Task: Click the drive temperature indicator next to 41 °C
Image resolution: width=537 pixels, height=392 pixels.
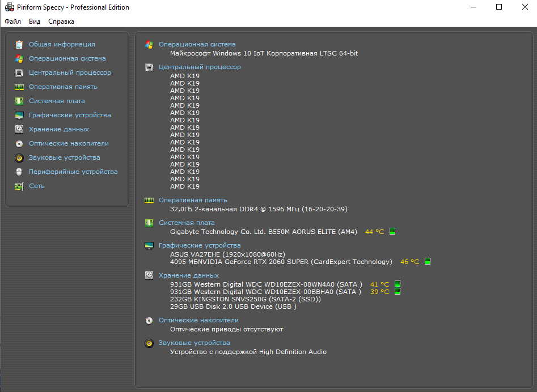Action: tap(398, 284)
